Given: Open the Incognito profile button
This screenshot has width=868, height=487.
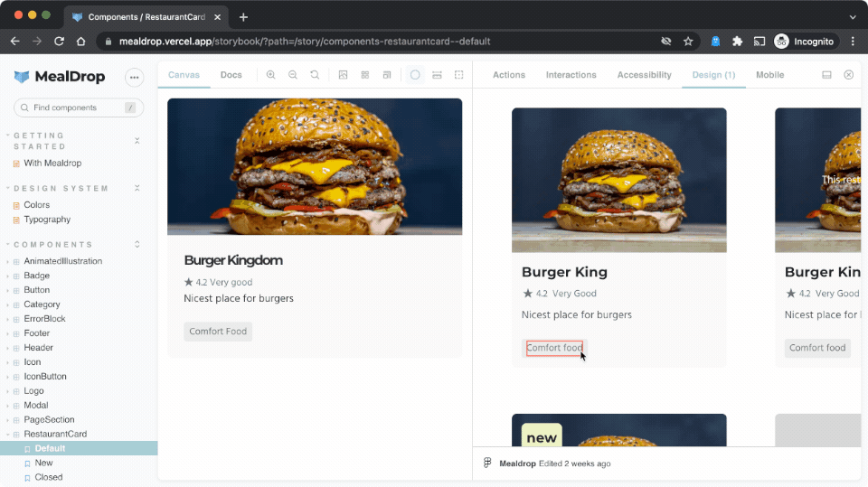Looking at the screenshot, I should coord(806,42).
